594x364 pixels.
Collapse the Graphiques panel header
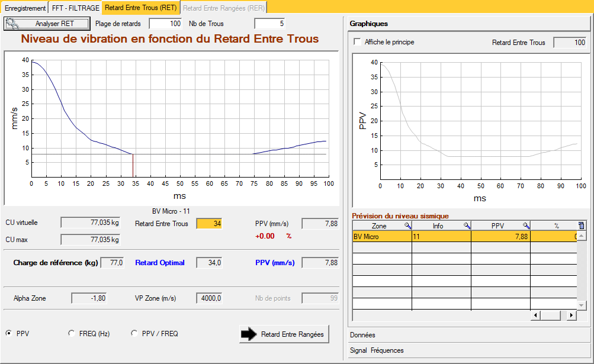point(470,24)
